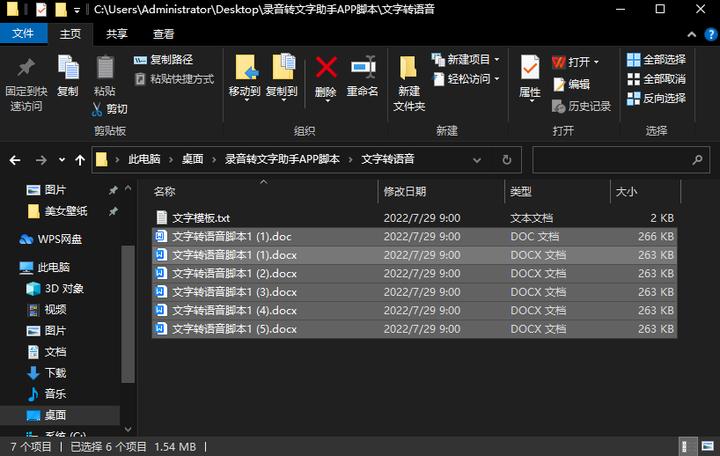Select file 文字模板.txt
The width and height of the screenshot is (720, 456).
(414, 218)
